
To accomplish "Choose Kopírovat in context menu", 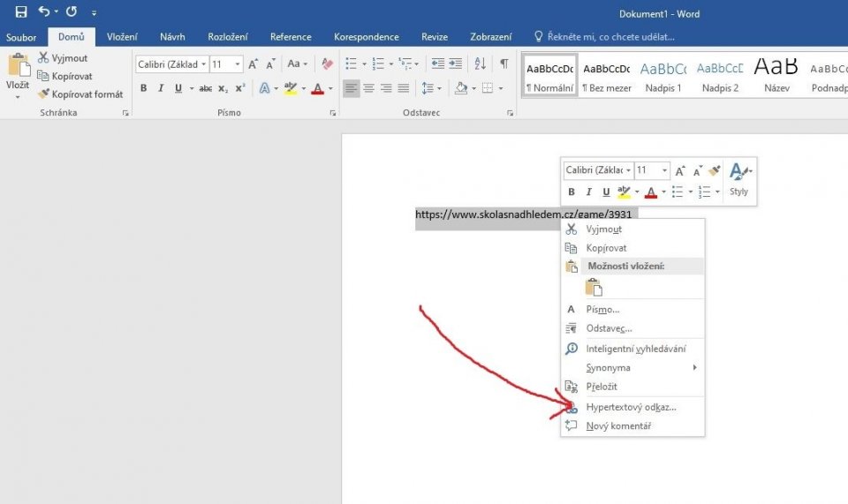I will [632, 248].
